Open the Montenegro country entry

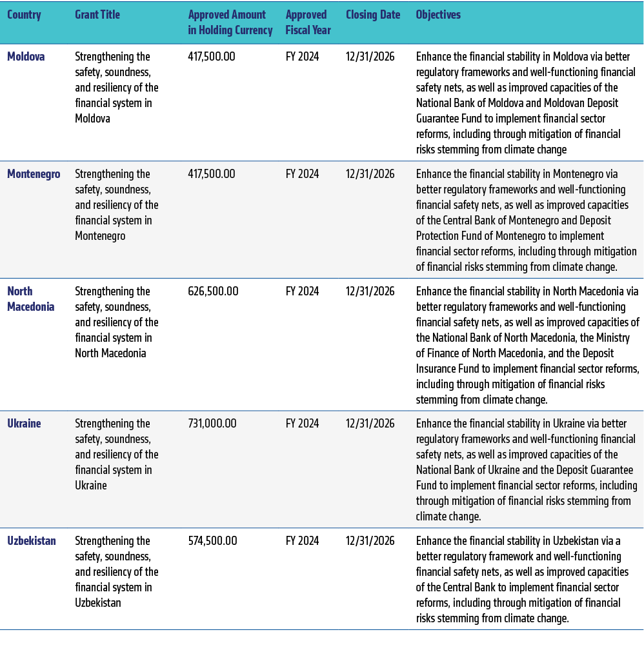[34, 174]
